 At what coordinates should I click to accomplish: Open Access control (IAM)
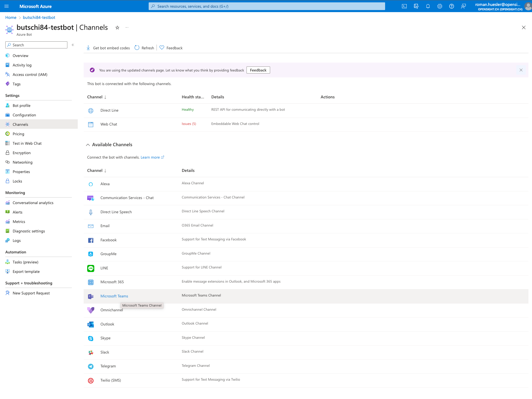(x=30, y=74)
